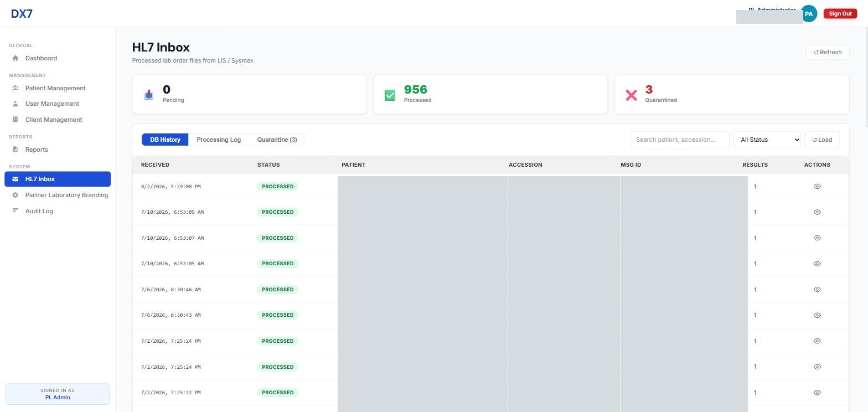The height and width of the screenshot is (412, 868).
Task: View the 7/6/2026, 8:30:46 AM record
Action: tap(817, 290)
